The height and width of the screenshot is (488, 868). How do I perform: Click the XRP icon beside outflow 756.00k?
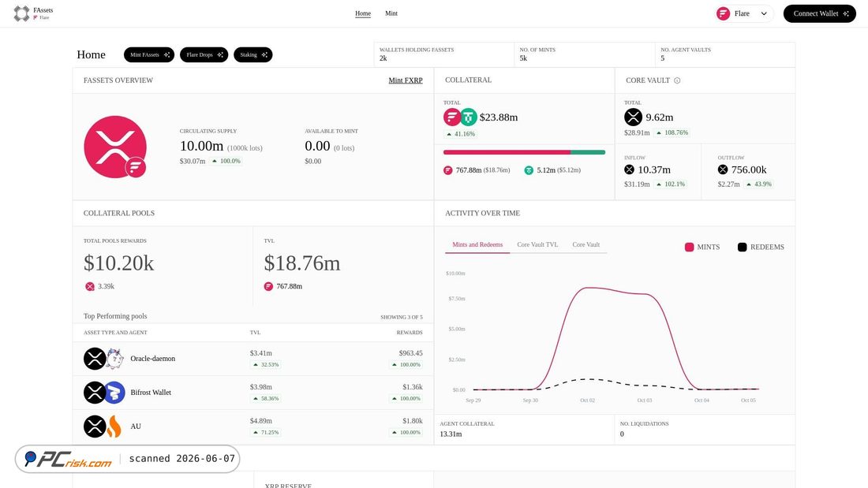pos(722,169)
